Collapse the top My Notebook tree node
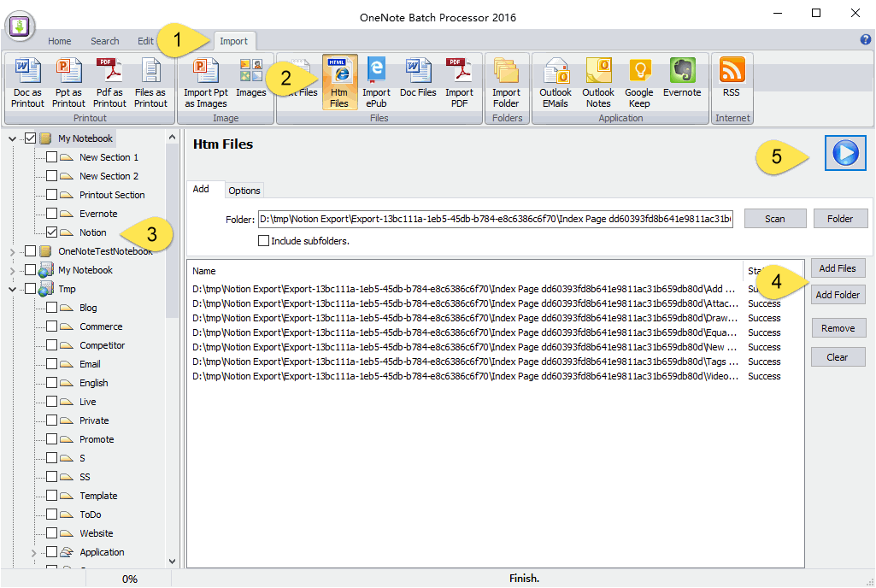Image resolution: width=876 pixels, height=588 pixels. click(12, 138)
